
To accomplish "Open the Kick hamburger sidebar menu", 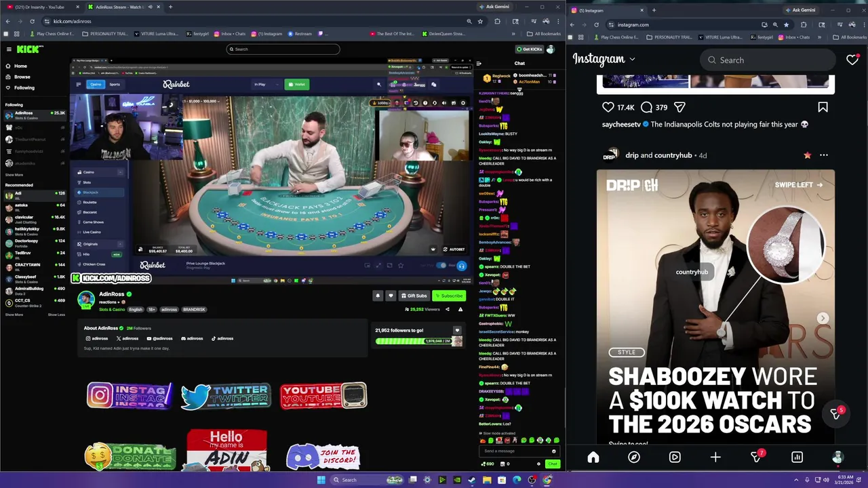I will 9,49.
